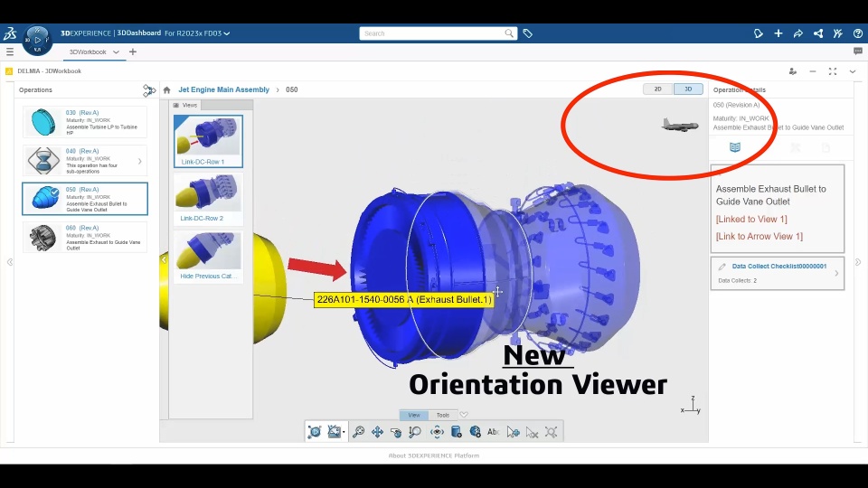This screenshot has height=488, width=868.
Task: Switch to the View action bar tab
Action: click(x=414, y=415)
